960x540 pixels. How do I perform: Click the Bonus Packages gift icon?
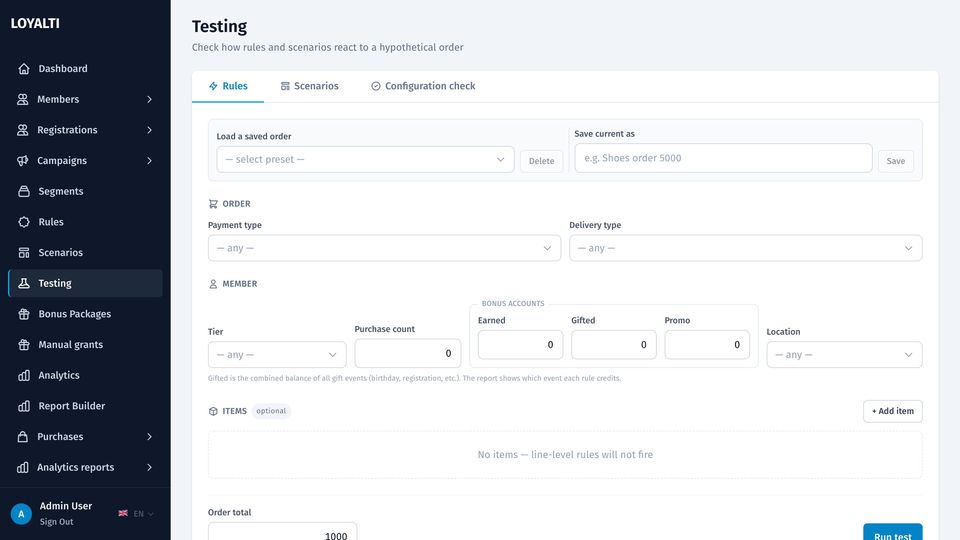(24, 313)
